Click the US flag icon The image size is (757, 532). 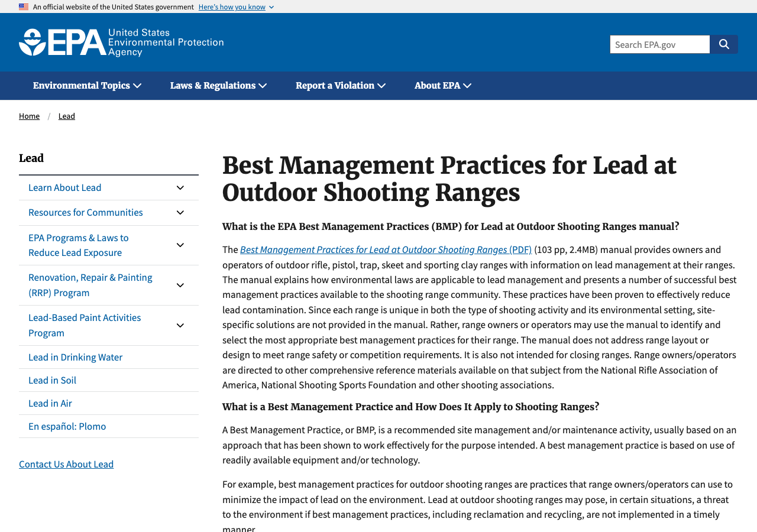coord(24,7)
